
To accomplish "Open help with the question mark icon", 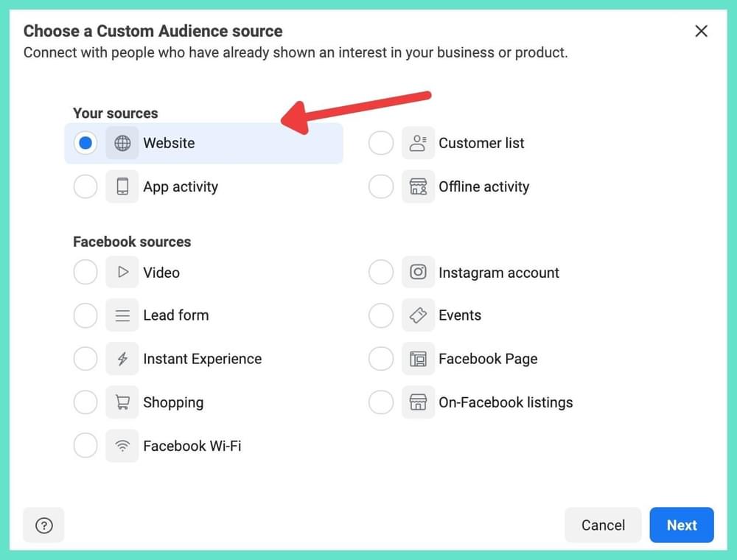I will click(44, 525).
